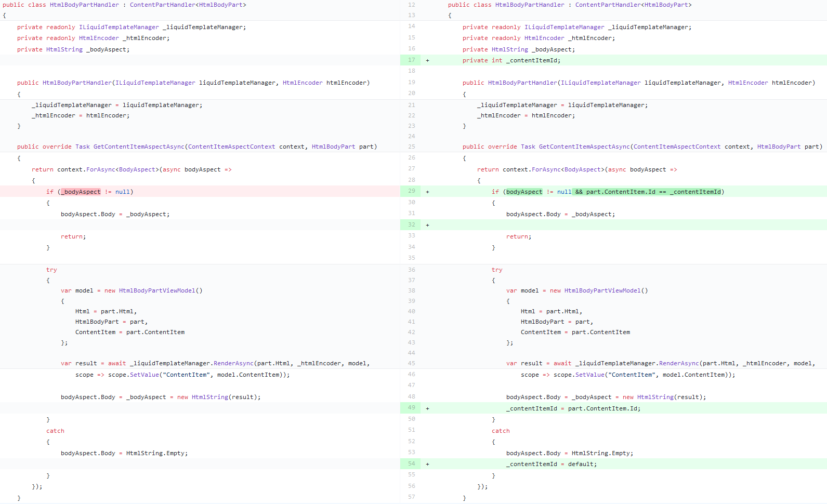This screenshot has width=827, height=504.
Task: Click 'return;' statement beside line number 33
Action: tap(519, 236)
